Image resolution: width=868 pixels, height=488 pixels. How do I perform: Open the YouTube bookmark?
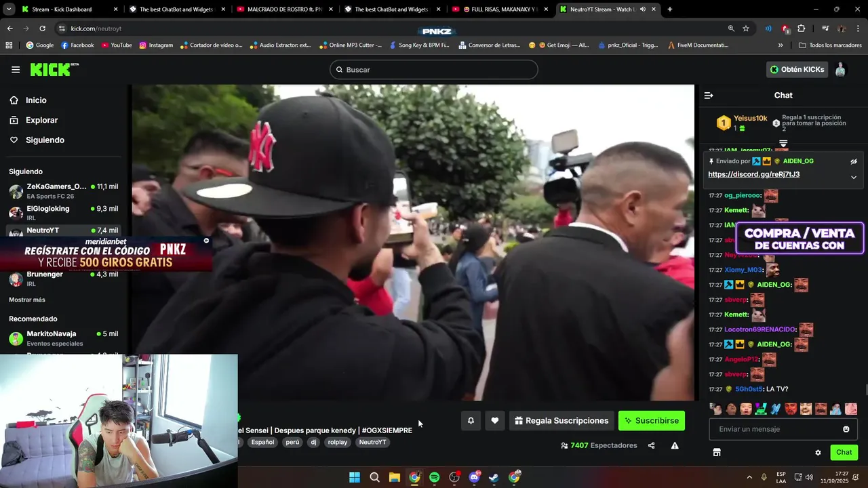[x=117, y=45]
